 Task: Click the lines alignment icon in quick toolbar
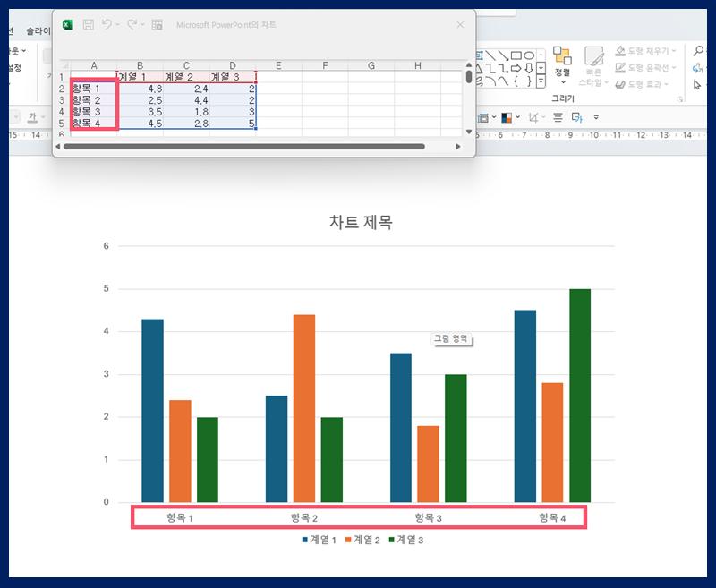pyautogui.click(x=558, y=118)
